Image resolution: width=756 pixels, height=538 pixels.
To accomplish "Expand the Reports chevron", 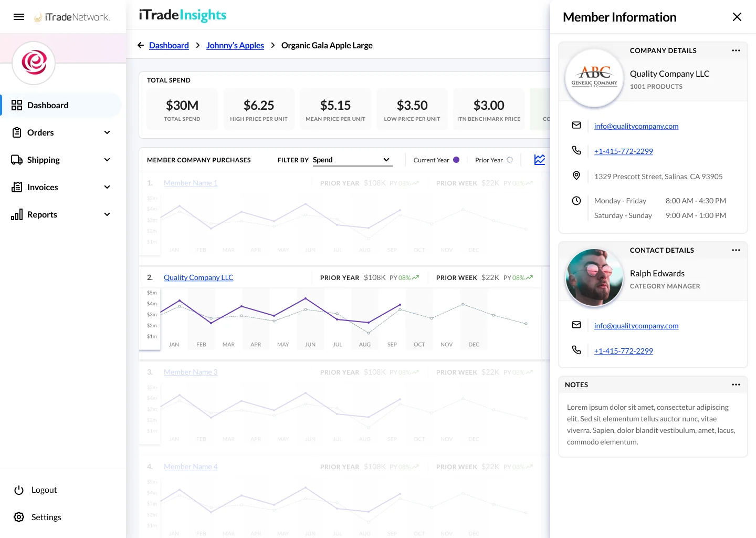I will 107,214.
